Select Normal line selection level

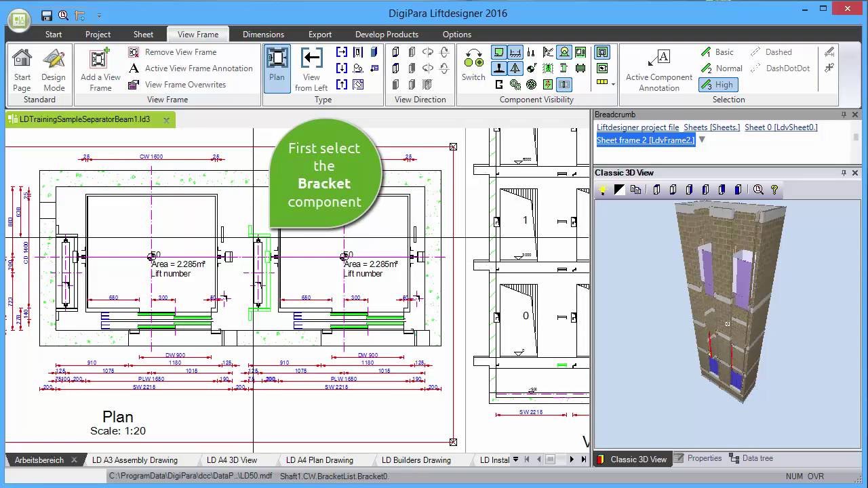(x=722, y=68)
